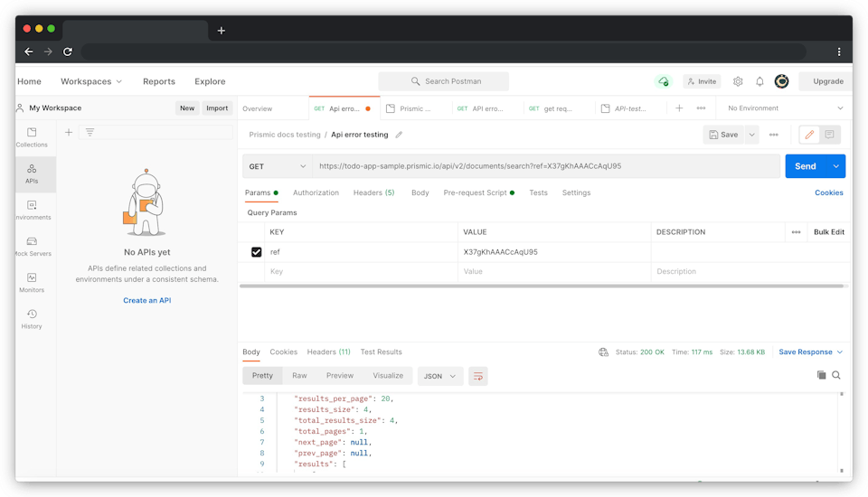Image resolution: width=868 pixels, height=497 pixels.
Task: Open a new browser tab
Action: 221,31
